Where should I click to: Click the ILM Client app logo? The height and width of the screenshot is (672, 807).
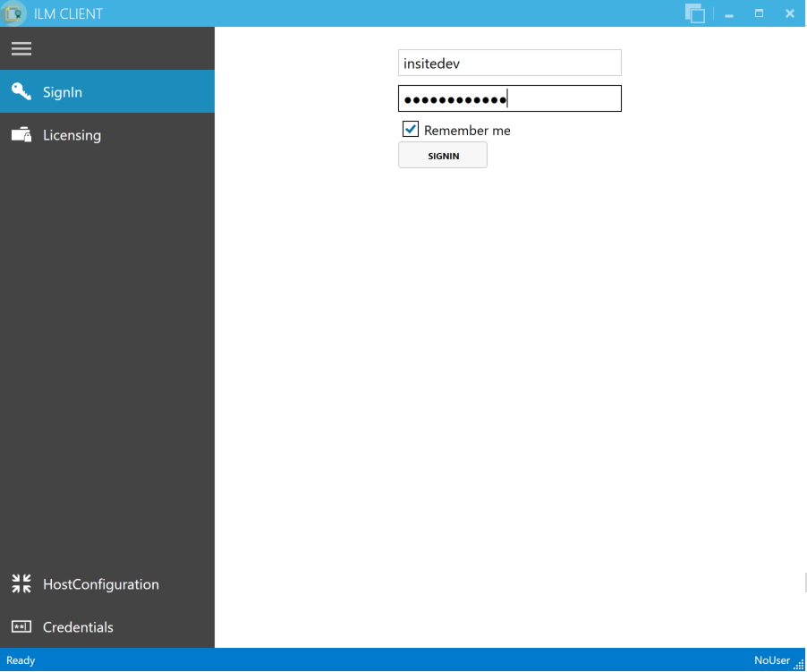[x=14, y=13]
